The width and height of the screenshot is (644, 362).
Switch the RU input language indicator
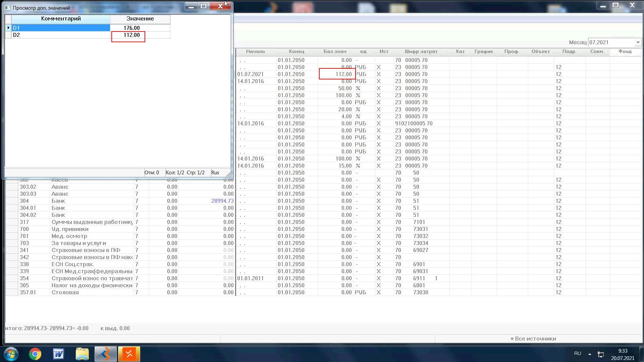[578, 354]
